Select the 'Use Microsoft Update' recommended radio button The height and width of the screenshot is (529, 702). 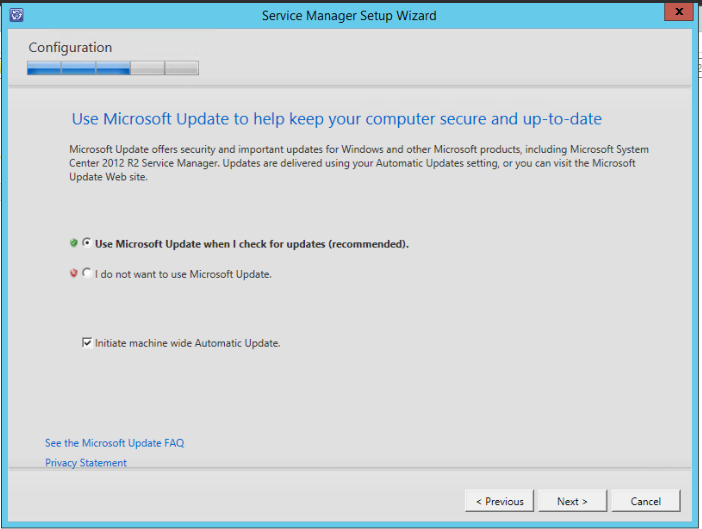point(87,243)
